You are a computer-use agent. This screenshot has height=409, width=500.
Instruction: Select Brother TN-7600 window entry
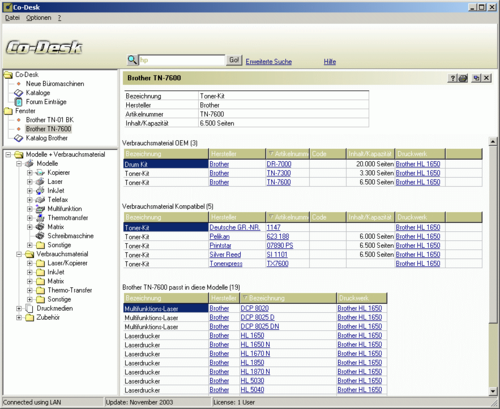tap(48, 129)
